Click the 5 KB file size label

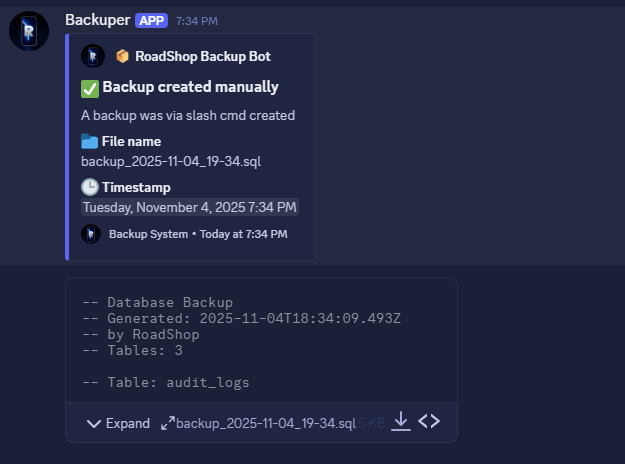[371, 423]
